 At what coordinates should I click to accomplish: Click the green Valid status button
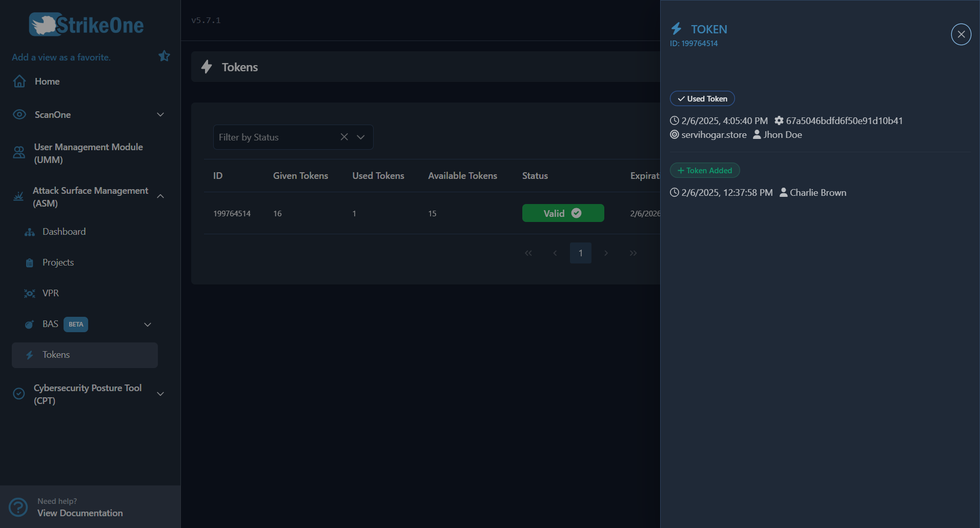[x=563, y=213]
